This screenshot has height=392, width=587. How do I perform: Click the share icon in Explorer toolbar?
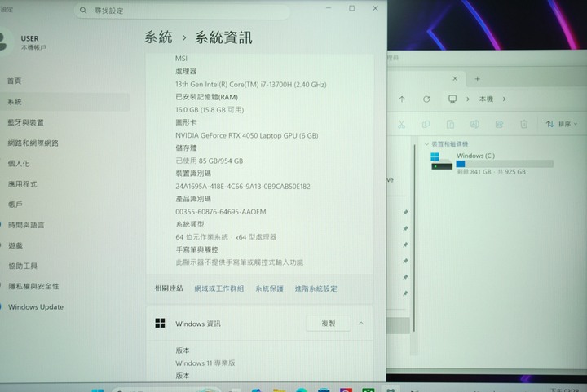tap(499, 124)
